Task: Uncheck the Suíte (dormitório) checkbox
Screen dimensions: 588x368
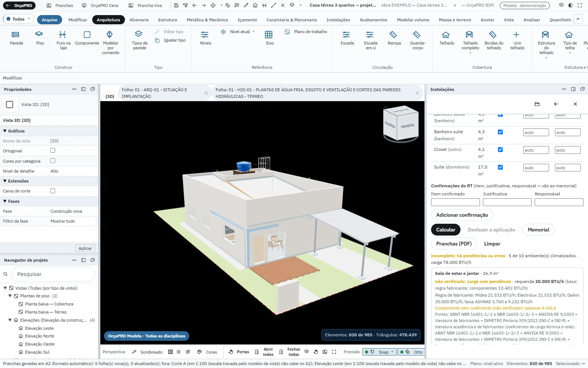Action: [x=500, y=167]
